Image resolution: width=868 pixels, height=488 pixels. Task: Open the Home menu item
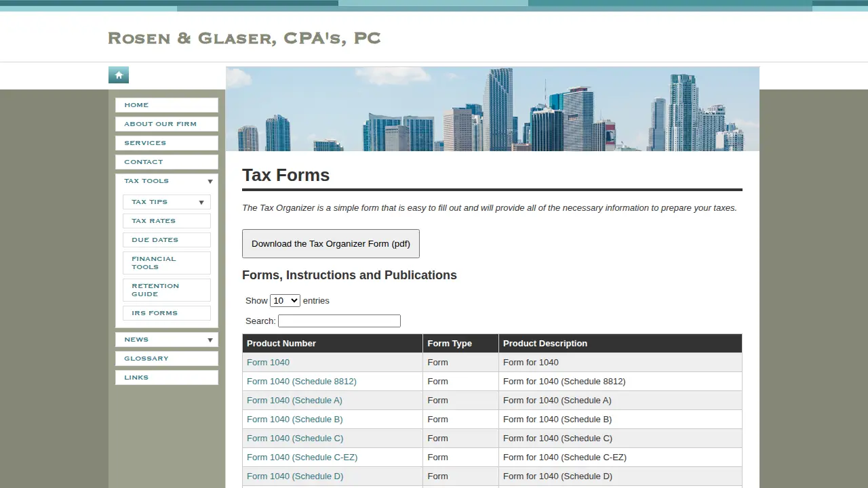tap(167, 105)
